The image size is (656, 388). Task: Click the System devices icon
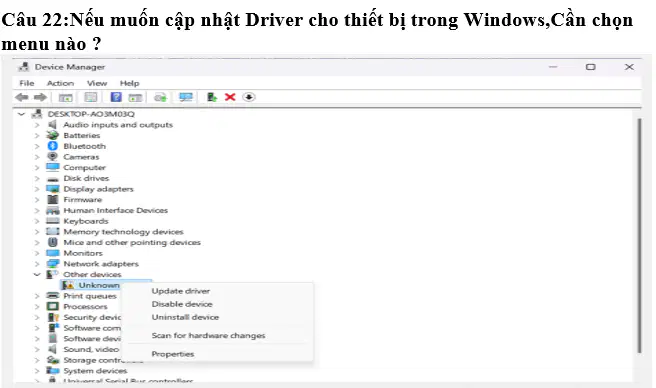[x=53, y=370]
